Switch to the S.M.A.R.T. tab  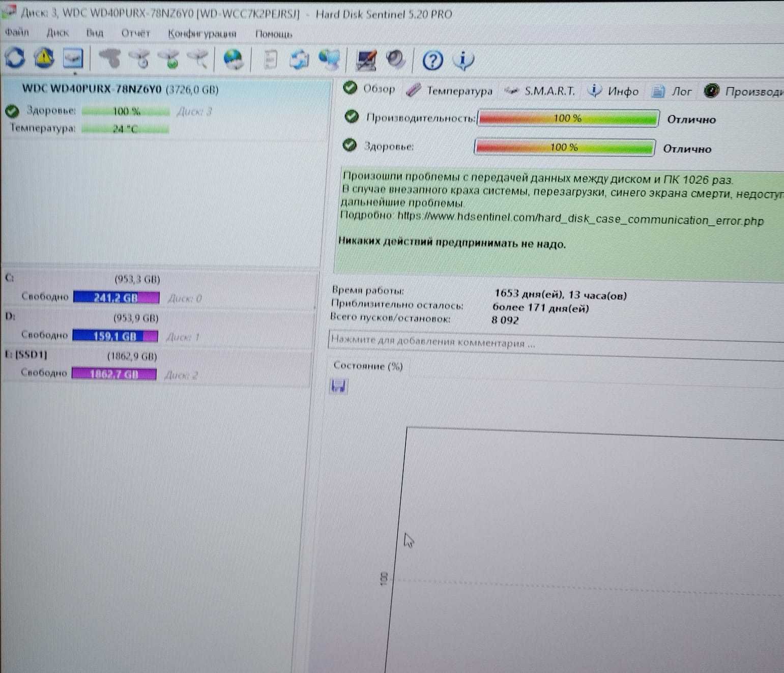pyautogui.click(x=540, y=91)
